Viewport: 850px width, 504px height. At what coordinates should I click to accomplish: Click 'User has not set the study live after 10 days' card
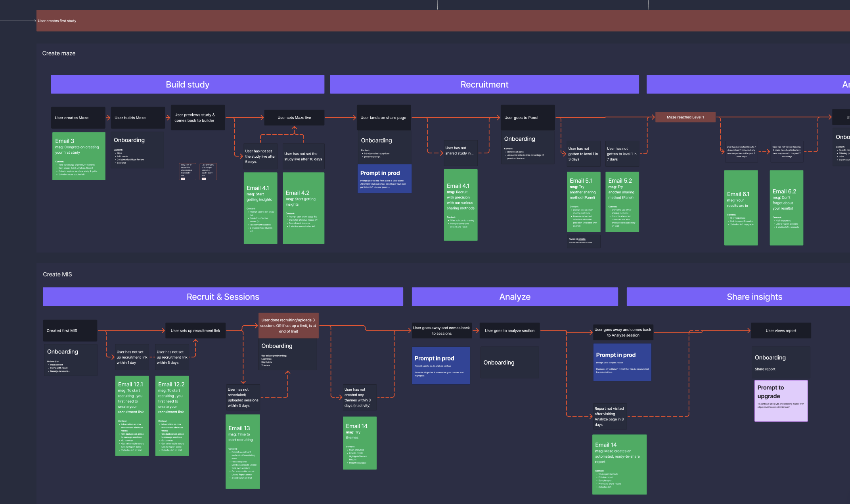click(x=304, y=157)
